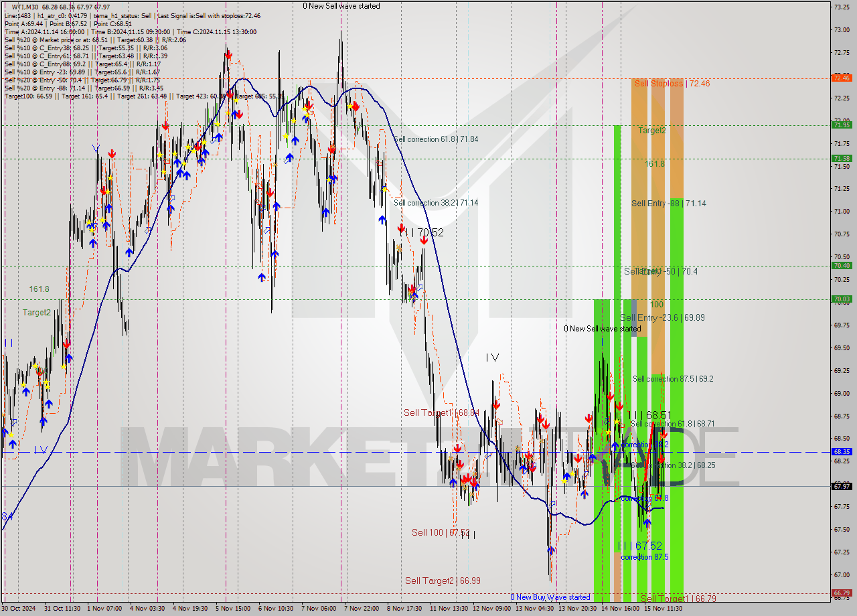Click 'Sell correction 87.5 | 69.2' label
Image resolution: width=857 pixels, height=616 pixels.
(x=673, y=378)
